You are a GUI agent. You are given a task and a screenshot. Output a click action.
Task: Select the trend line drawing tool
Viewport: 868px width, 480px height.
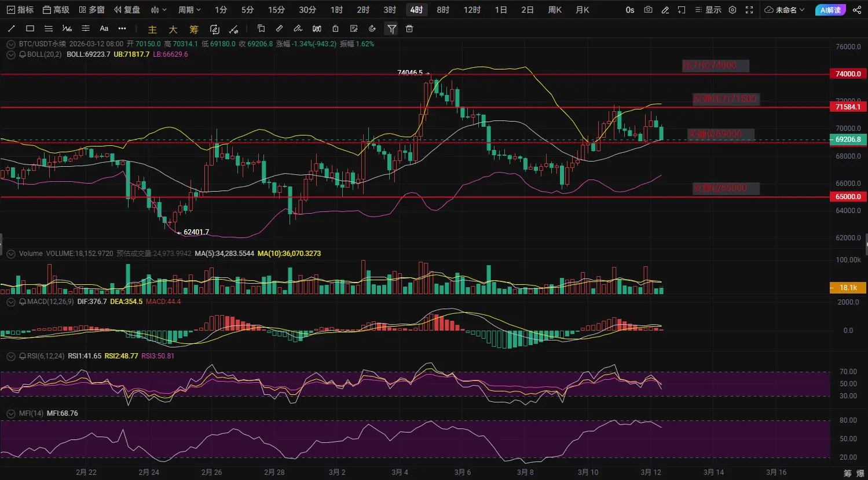click(12, 29)
